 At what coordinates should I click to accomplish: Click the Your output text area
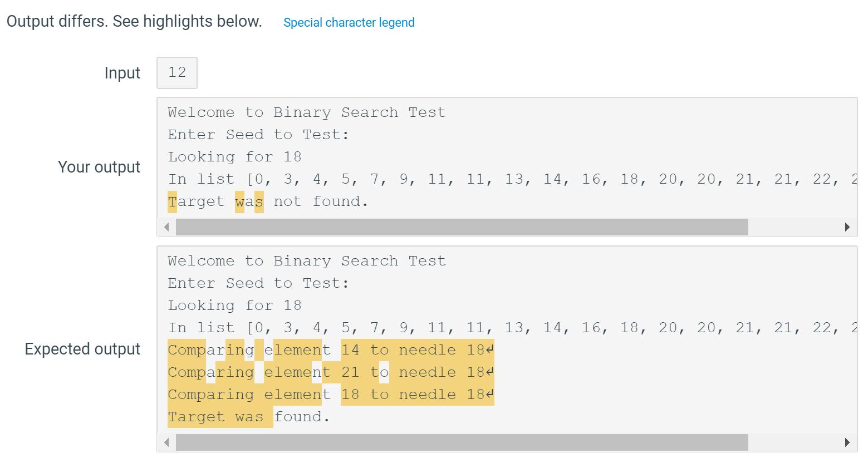point(501,156)
